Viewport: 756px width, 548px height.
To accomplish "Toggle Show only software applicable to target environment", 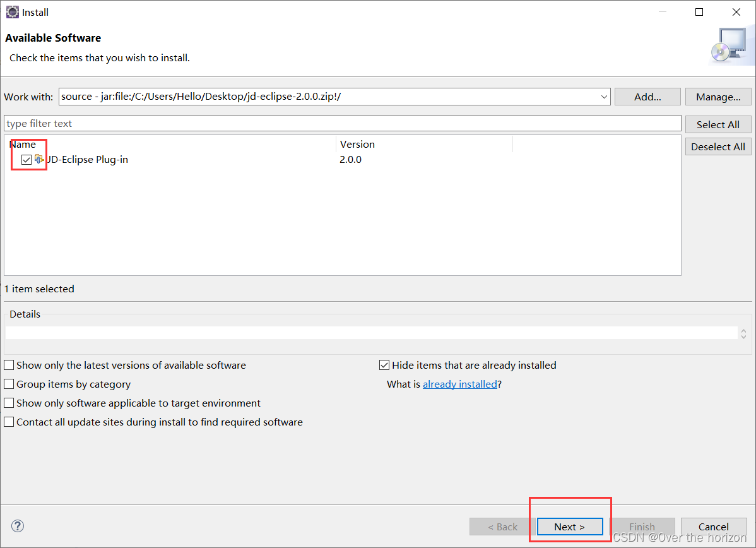I will pyautogui.click(x=9, y=403).
